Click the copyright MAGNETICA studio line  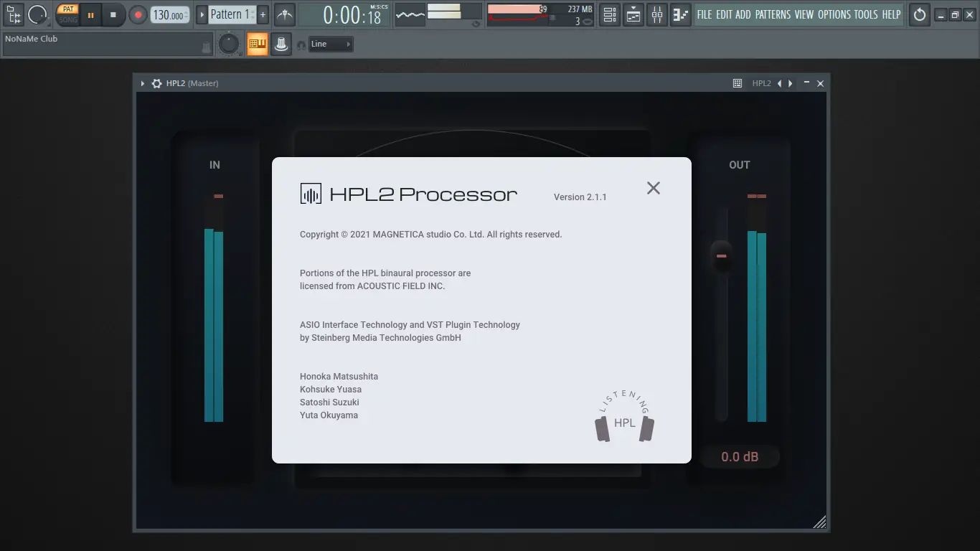pos(431,235)
